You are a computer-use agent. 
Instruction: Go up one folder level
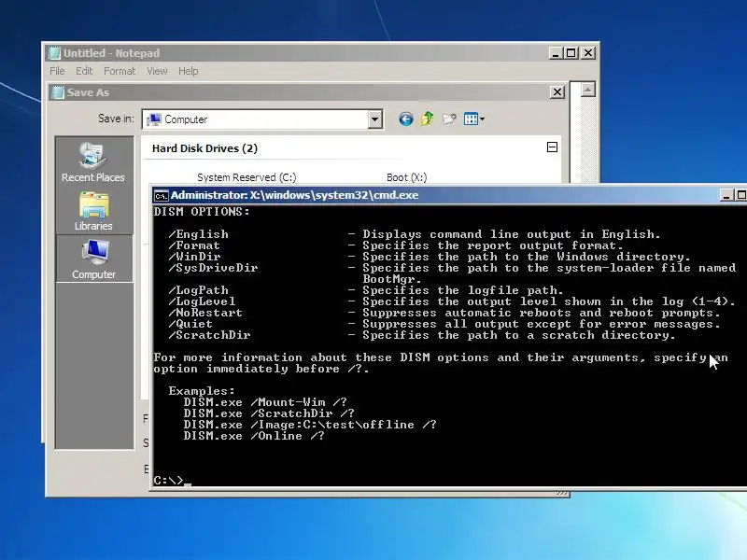pos(428,119)
